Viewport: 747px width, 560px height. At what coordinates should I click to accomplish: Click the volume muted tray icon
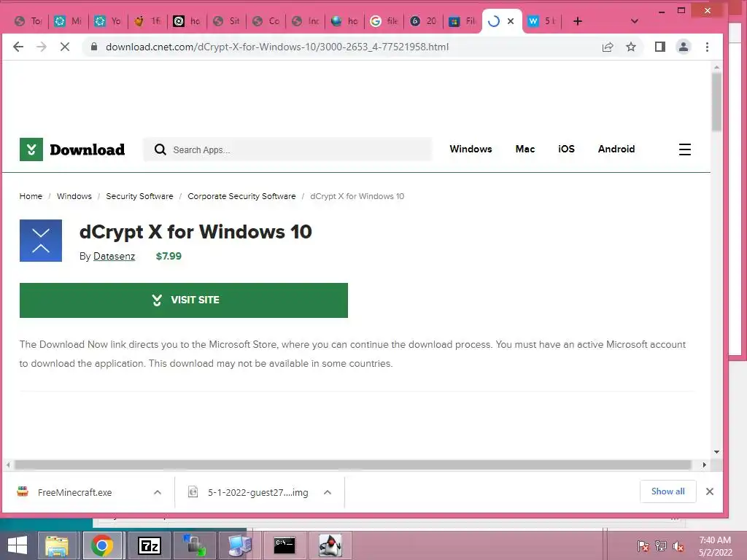coord(678,546)
